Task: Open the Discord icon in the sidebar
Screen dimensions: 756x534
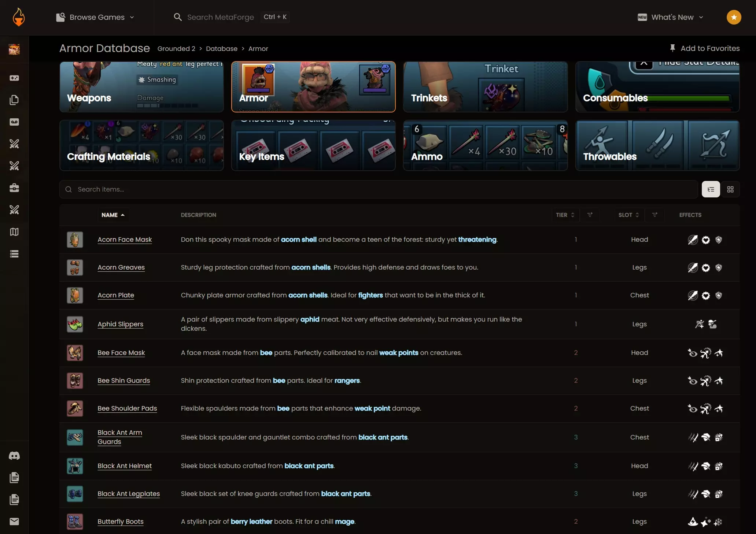Action: click(x=14, y=456)
